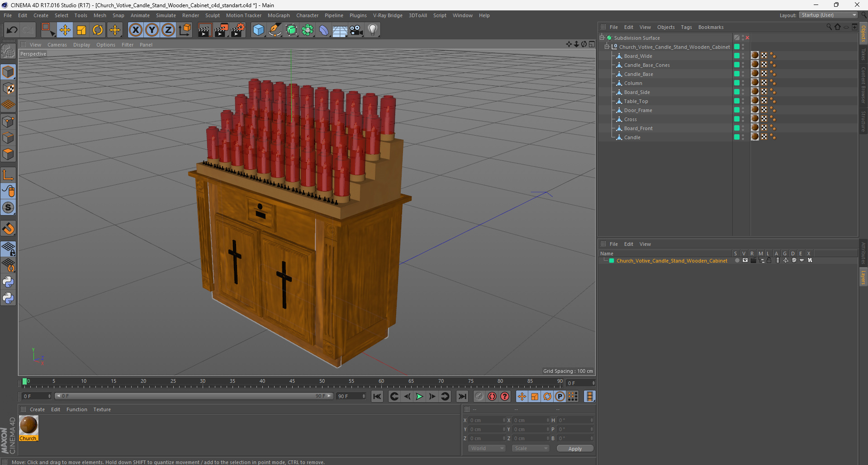
Task: Open the Scale mode dropdown
Action: 531,448
